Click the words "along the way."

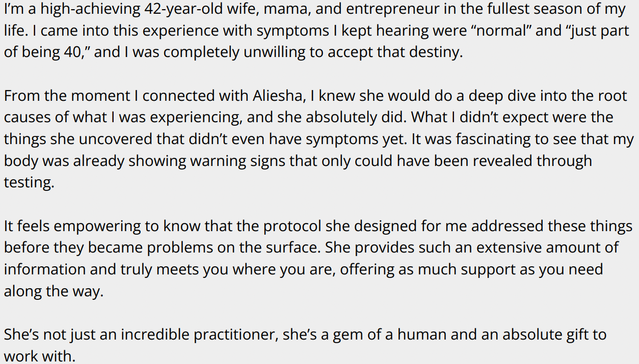53,291
